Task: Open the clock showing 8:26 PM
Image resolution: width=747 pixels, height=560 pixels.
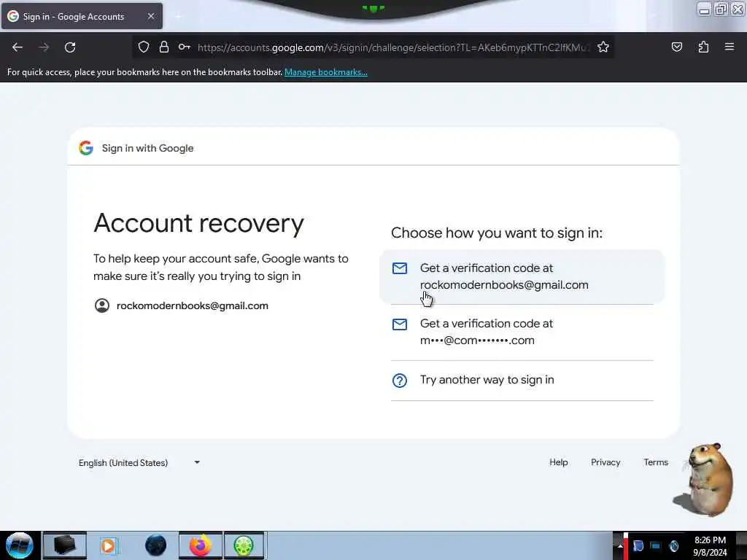Action: tap(710, 545)
